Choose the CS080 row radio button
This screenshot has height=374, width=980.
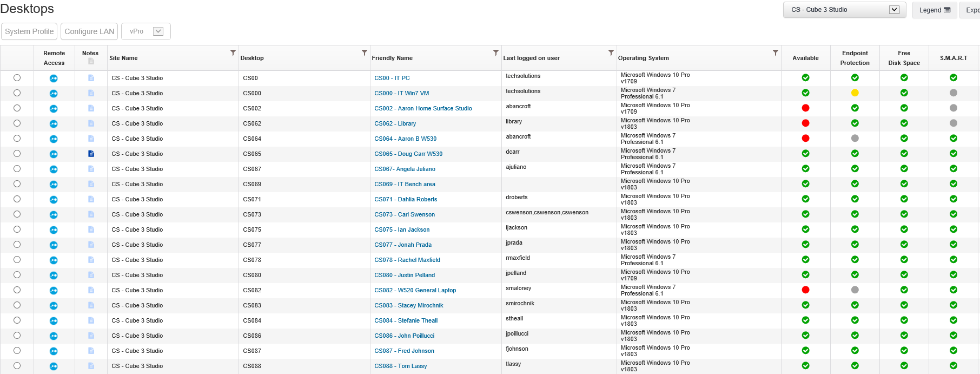pyautogui.click(x=17, y=275)
